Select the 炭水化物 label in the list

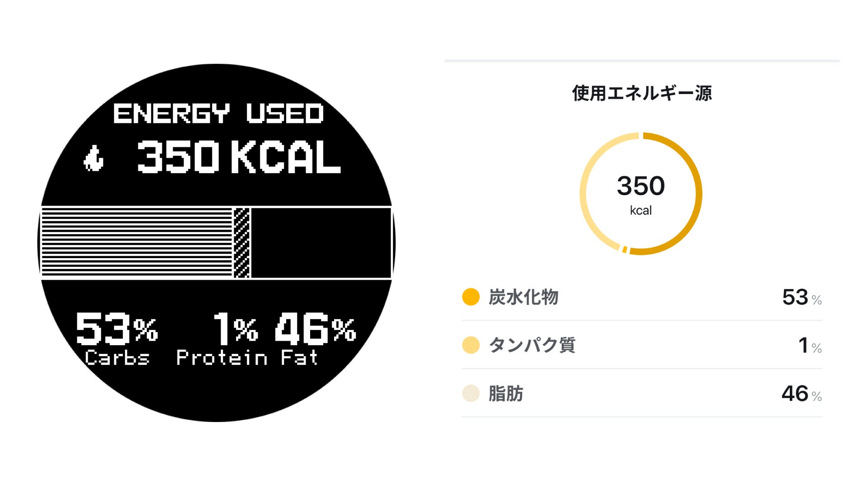[x=524, y=297]
